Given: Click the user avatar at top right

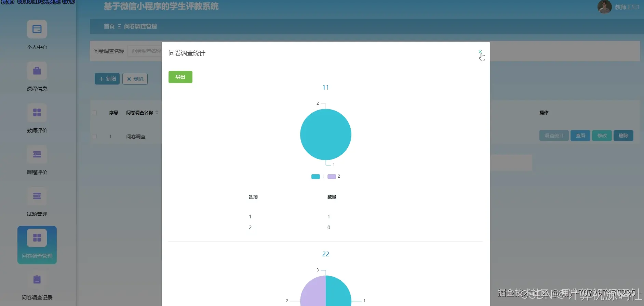Looking at the screenshot, I should point(604,7).
